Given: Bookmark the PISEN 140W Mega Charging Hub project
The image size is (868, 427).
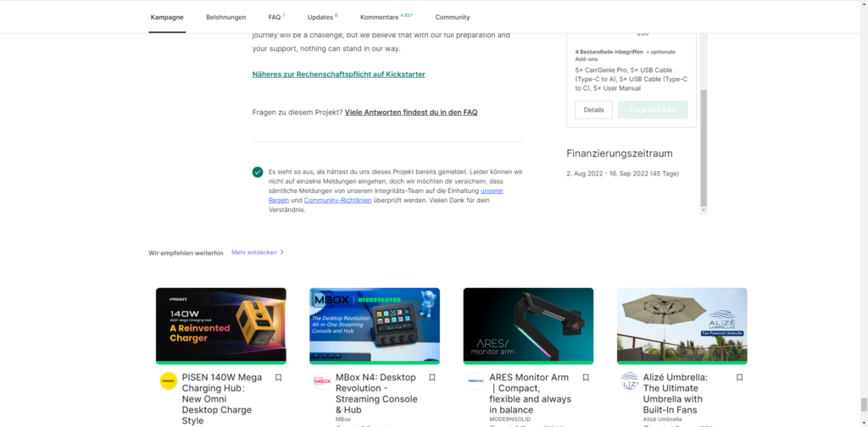Looking at the screenshot, I should click(278, 378).
